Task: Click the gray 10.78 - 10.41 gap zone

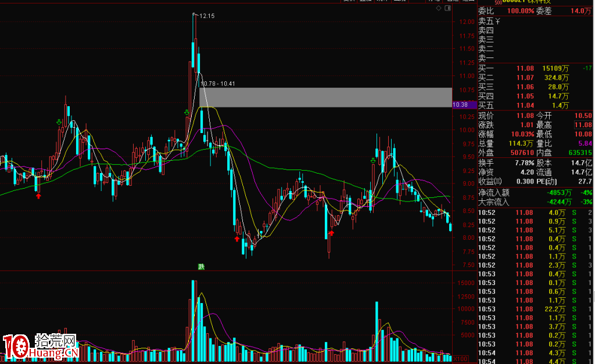Action: click(x=325, y=98)
